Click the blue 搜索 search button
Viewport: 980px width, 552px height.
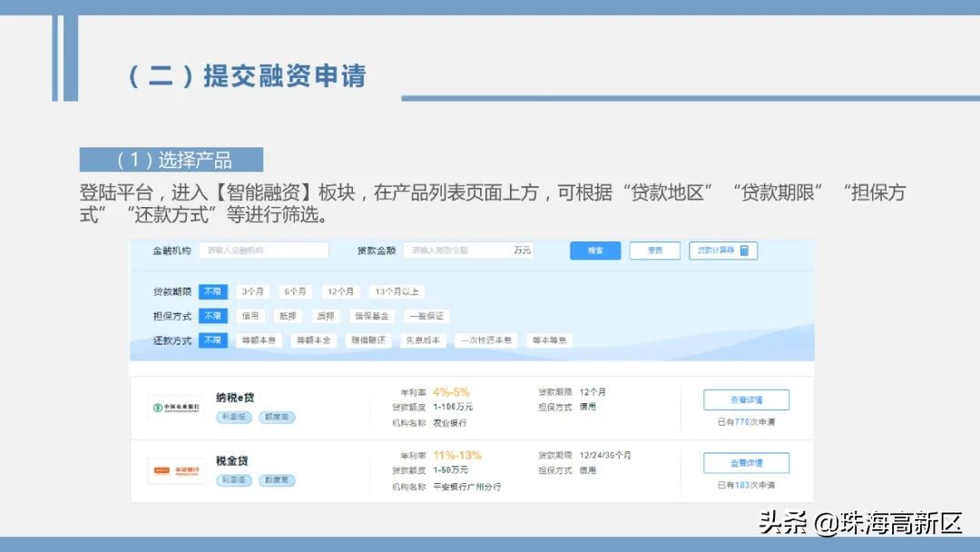pyautogui.click(x=594, y=251)
